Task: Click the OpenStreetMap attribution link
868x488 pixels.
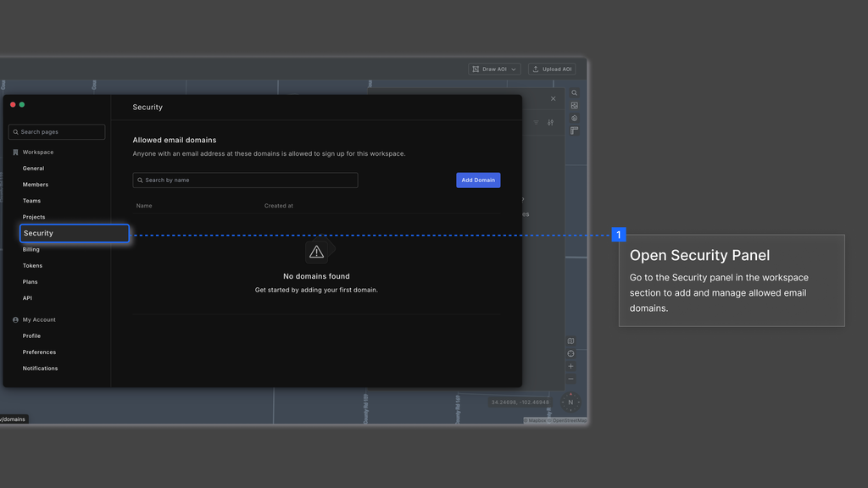Action: click(x=567, y=420)
